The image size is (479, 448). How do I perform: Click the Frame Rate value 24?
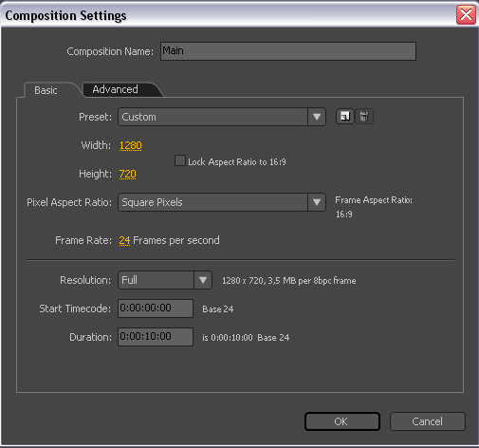[x=124, y=240]
